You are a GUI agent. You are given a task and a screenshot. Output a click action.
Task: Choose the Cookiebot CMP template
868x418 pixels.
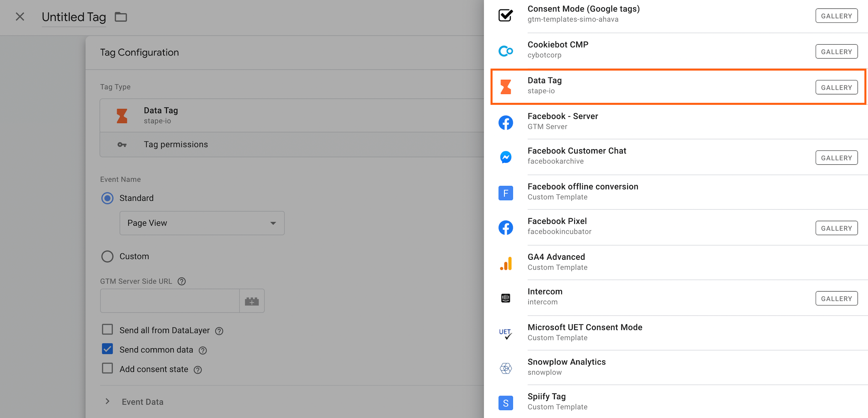(676, 51)
